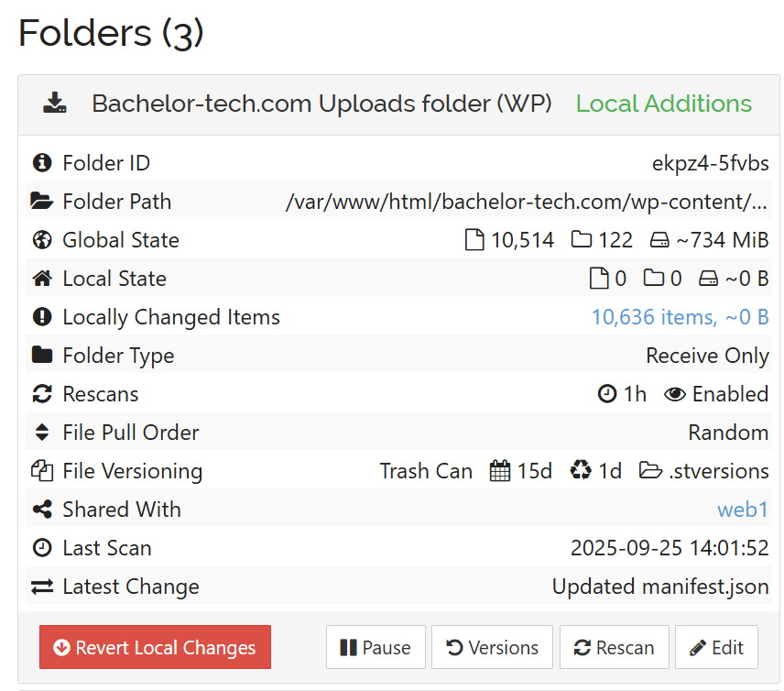
Task: Click the Locally Changed Items alert icon
Action: 42,316
